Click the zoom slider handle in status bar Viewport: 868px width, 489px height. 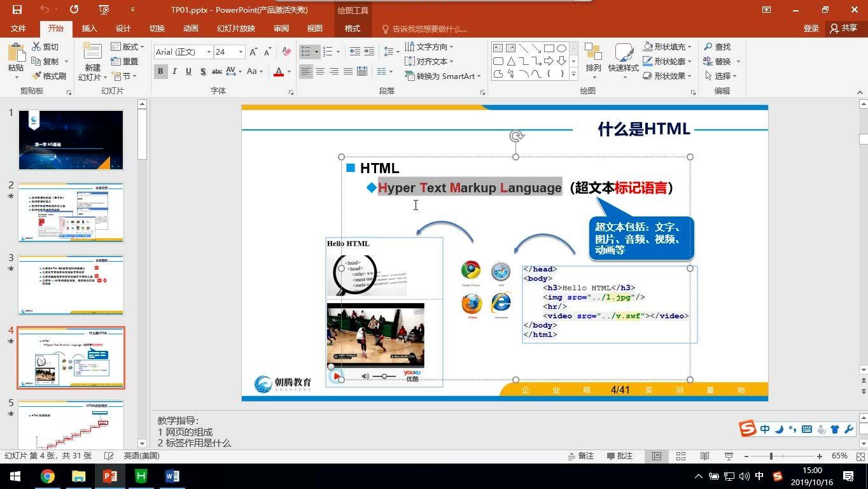pyautogui.click(x=771, y=456)
